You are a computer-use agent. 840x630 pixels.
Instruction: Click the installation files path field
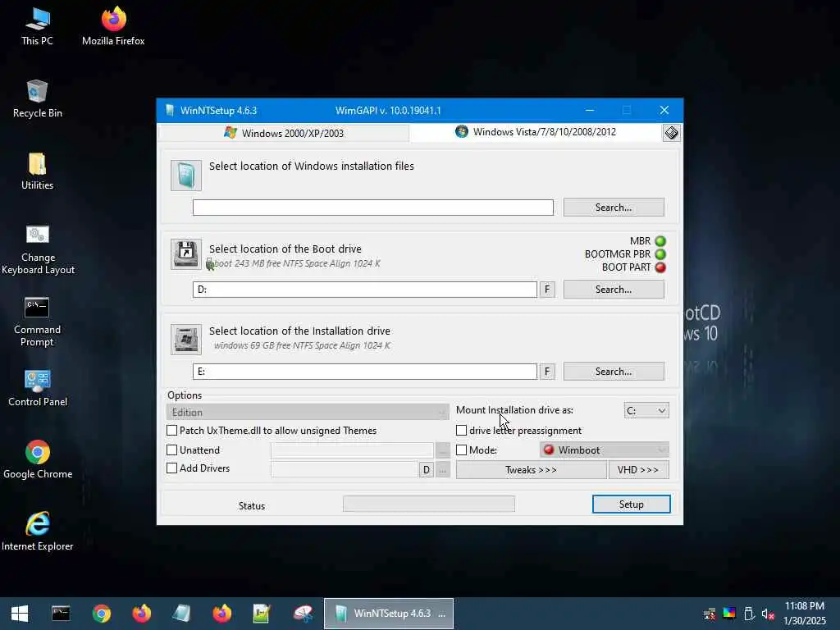[x=373, y=208]
